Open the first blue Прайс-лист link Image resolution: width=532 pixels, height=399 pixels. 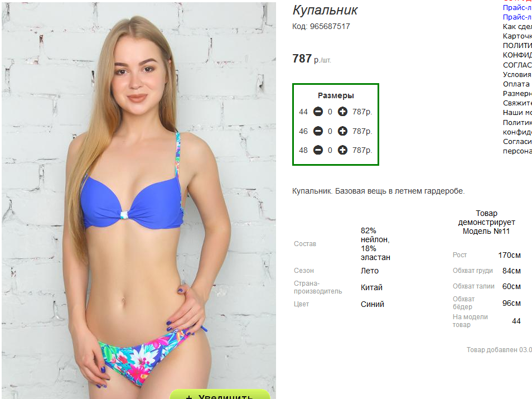517,7
